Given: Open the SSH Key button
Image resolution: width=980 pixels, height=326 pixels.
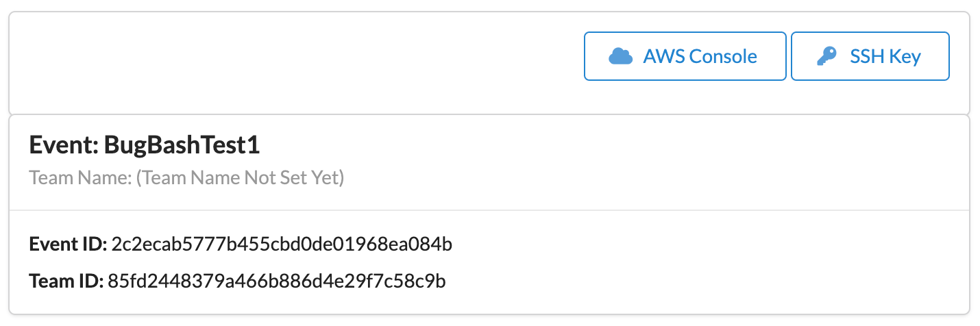Looking at the screenshot, I should pos(870,56).
